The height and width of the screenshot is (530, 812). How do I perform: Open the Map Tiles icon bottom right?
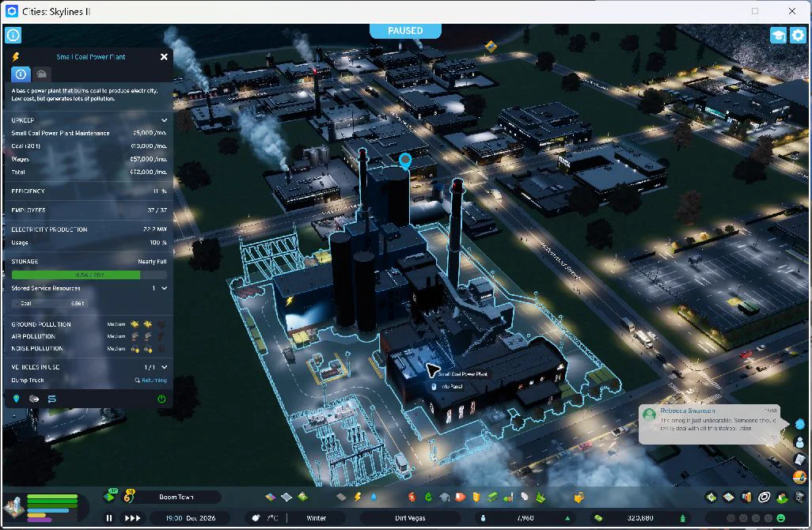729,498
